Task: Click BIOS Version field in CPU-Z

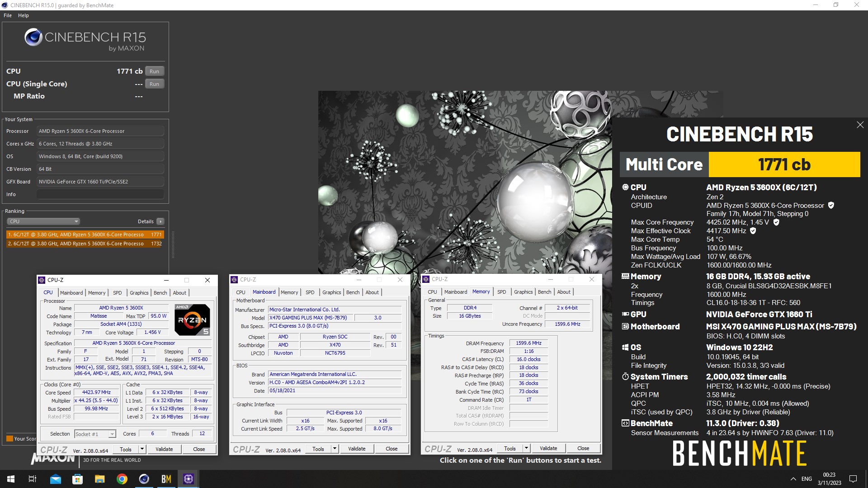Action: pos(335,383)
